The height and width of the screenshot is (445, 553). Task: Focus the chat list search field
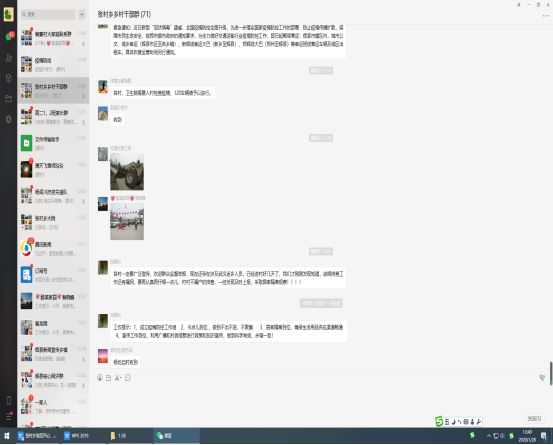coord(48,14)
